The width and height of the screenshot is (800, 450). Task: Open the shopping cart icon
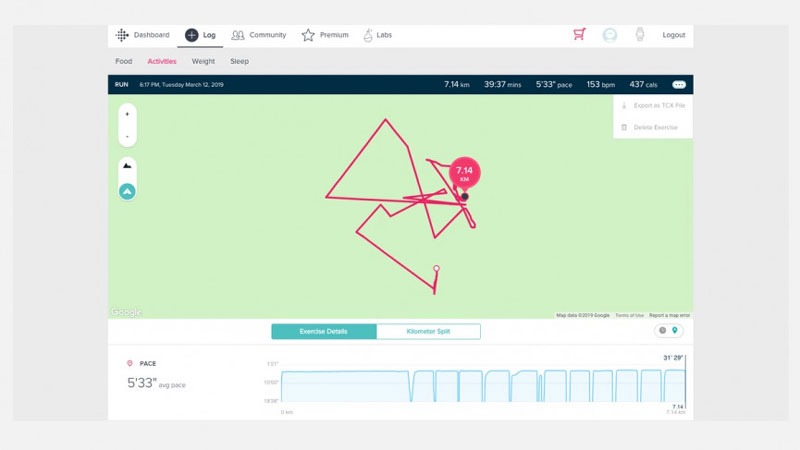(x=579, y=34)
